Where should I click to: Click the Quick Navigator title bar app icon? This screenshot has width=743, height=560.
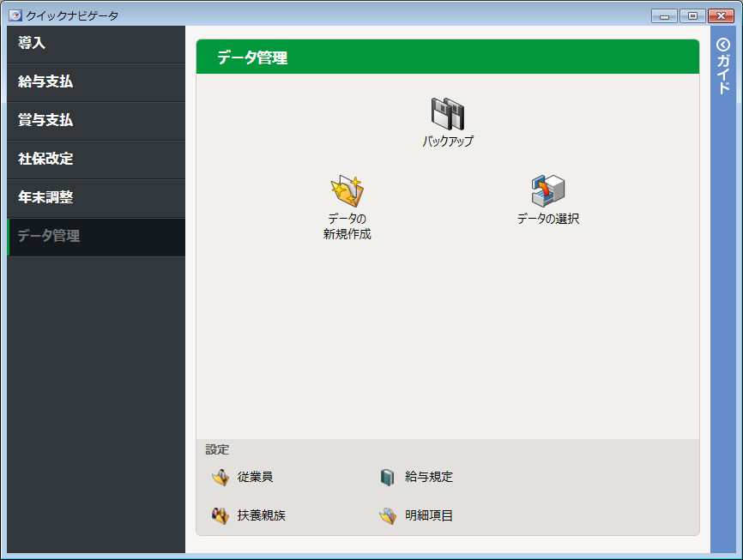(15, 15)
